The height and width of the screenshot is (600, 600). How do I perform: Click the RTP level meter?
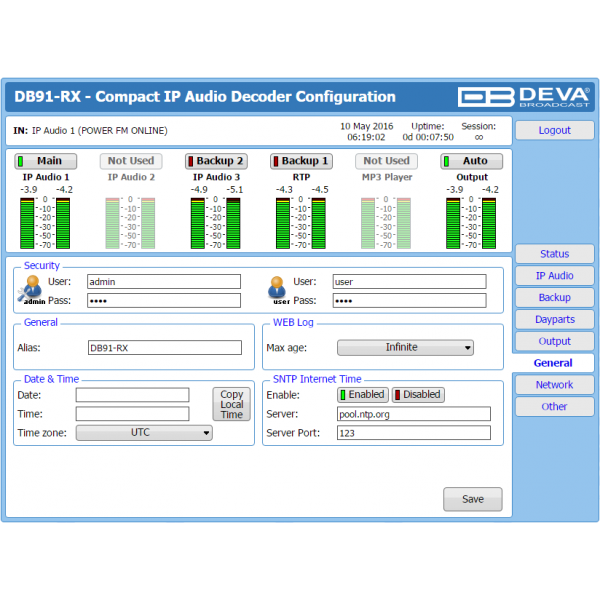click(301, 223)
